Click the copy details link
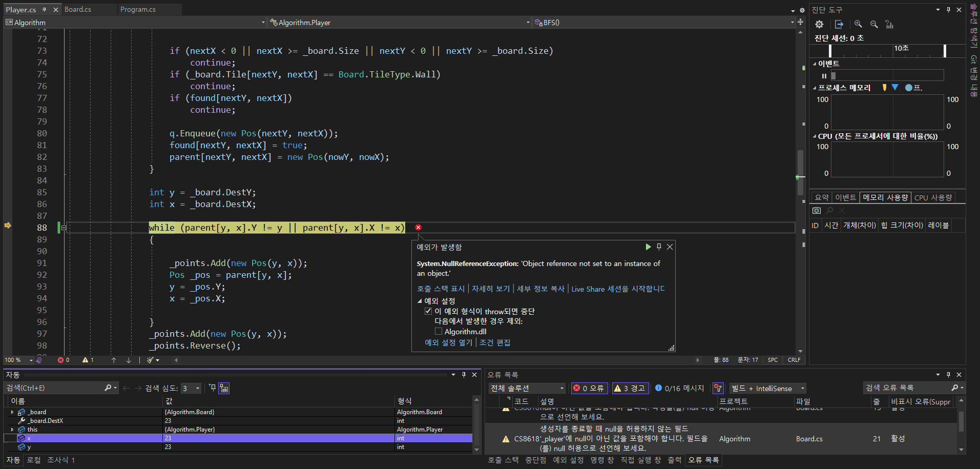Screen dimensions: 980x469 tap(540, 289)
